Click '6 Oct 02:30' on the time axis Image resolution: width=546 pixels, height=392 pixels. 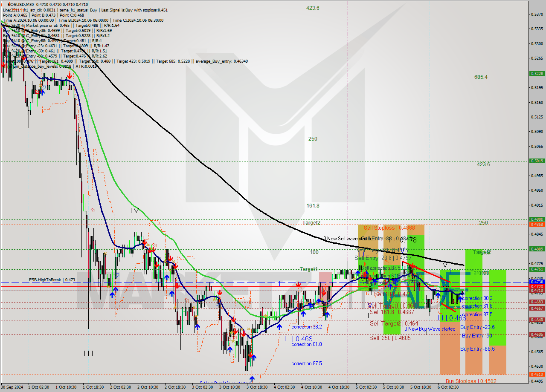[x=448, y=387]
